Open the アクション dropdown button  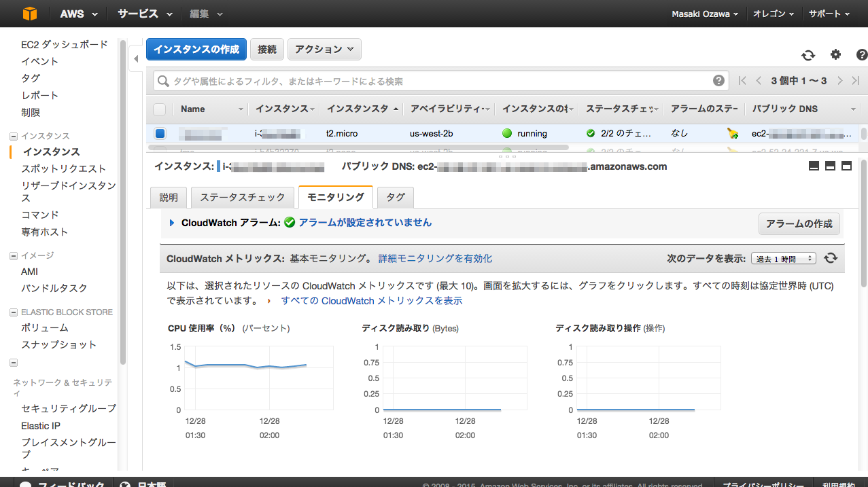point(324,49)
